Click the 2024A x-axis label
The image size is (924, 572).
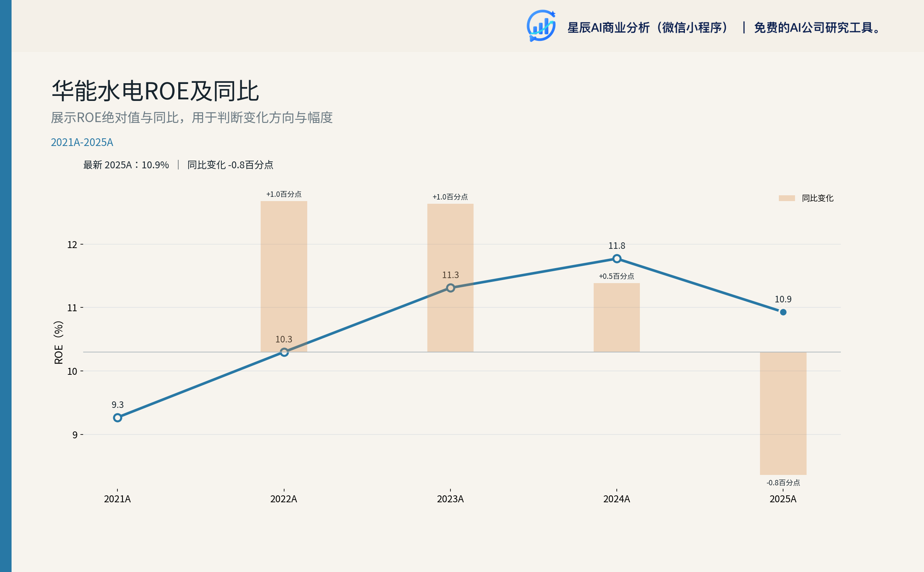click(617, 499)
